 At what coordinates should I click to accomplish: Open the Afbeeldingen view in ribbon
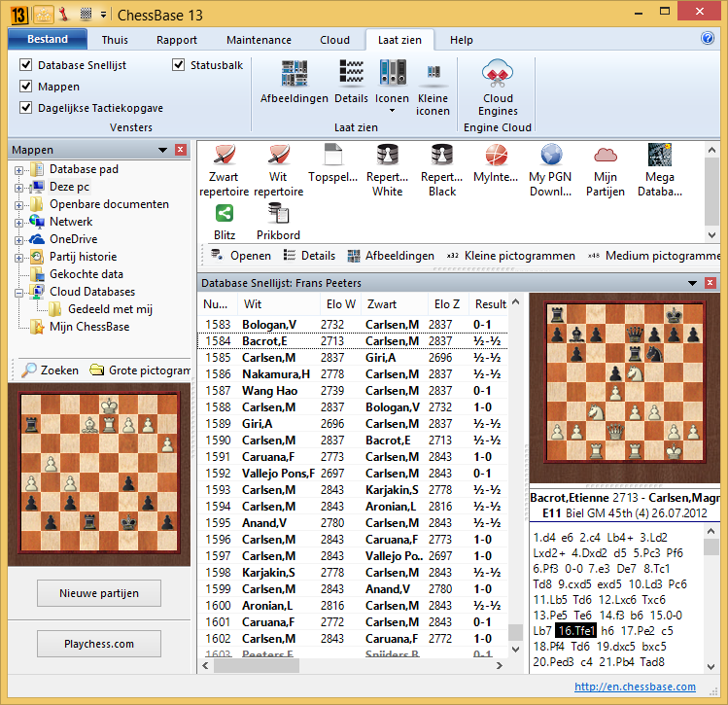click(294, 82)
